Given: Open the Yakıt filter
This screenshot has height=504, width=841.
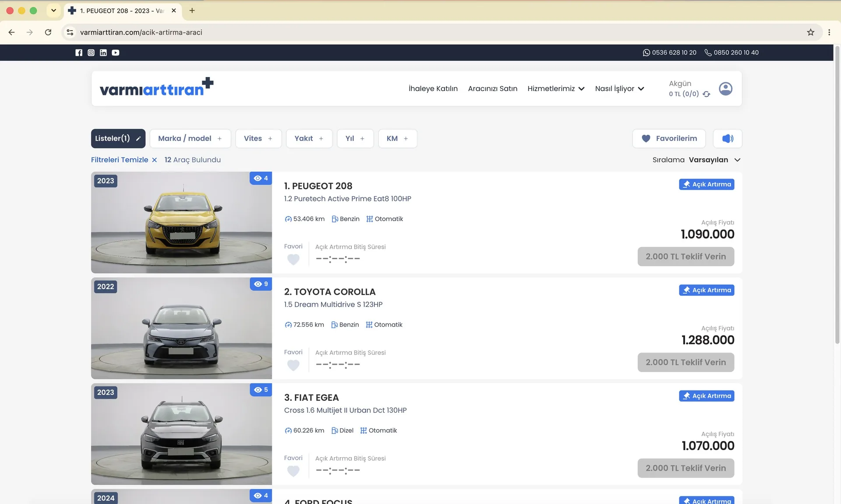Looking at the screenshot, I should click(x=309, y=138).
